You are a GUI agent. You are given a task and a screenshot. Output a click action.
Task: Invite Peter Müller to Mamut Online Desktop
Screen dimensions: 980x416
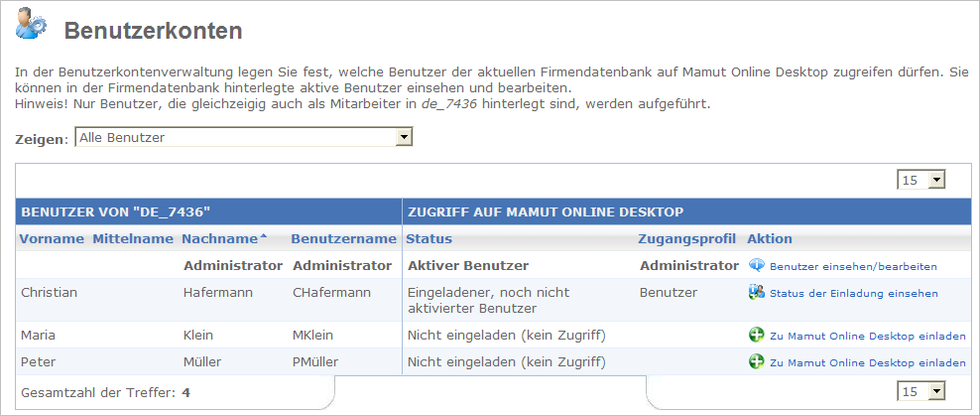coord(868,362)
